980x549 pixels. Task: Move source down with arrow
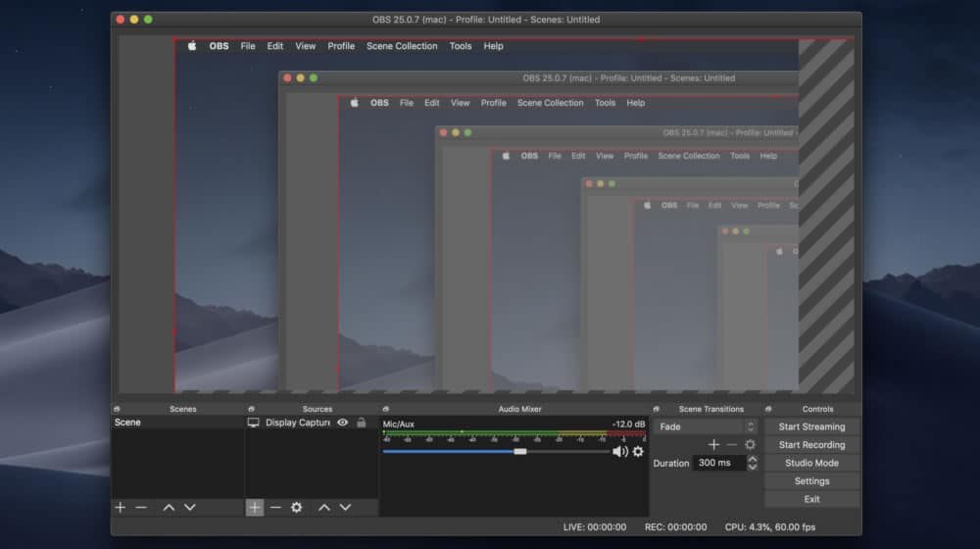point(345,508)
